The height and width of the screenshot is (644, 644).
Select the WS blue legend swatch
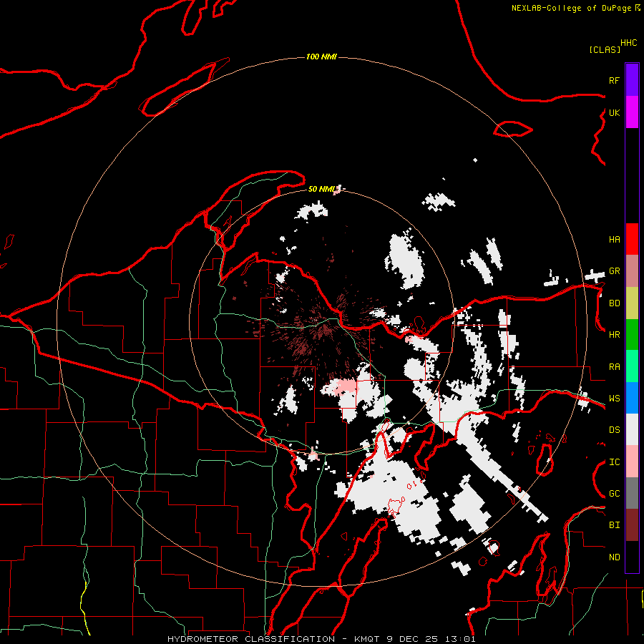[x=632, y=398]
